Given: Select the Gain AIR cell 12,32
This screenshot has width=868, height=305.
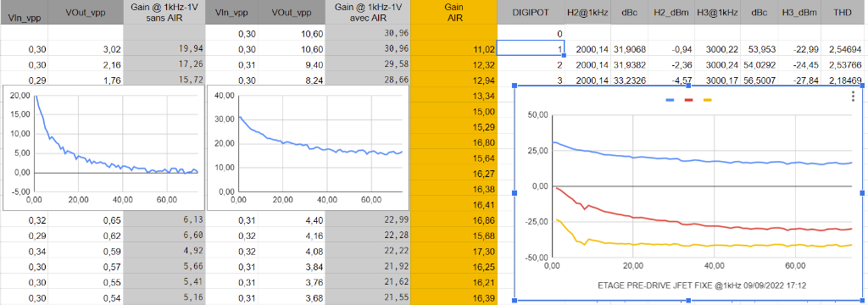Looking at the screenshot, I should [454, 64].
